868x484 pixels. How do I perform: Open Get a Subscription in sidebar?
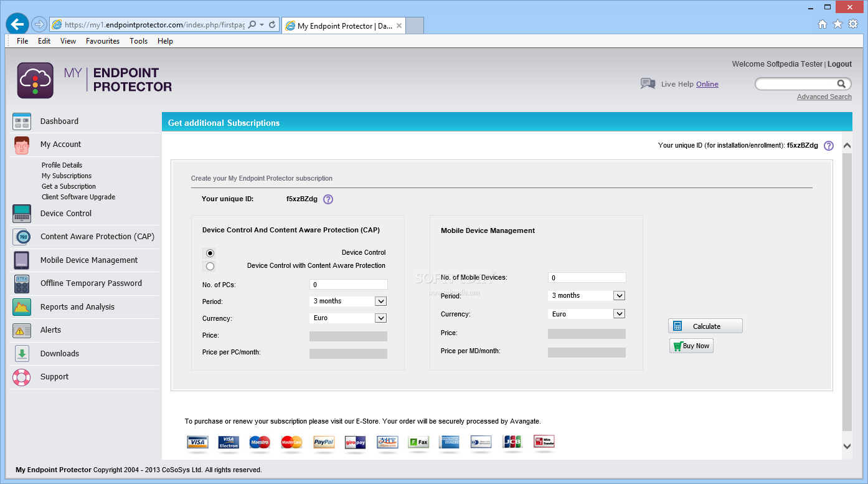pos(68,186)
